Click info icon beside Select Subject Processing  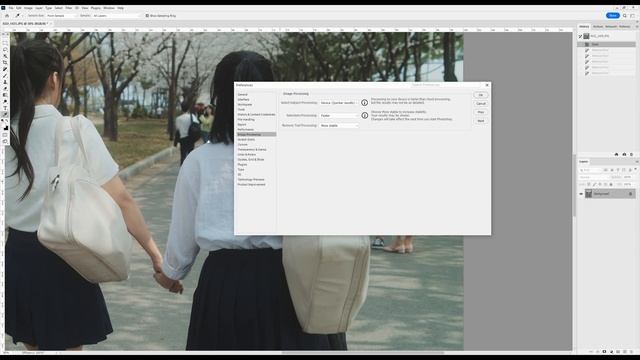[x=364, y=103]
